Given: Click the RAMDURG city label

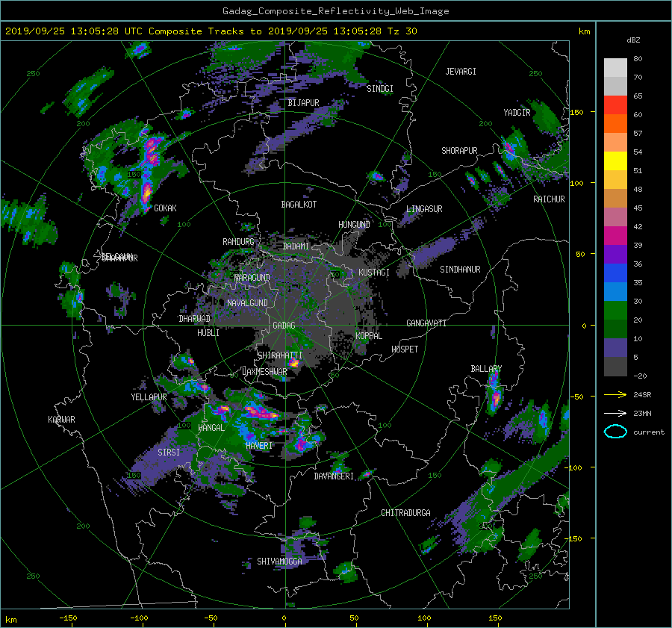Looking at the screenshot, I should [x=238, y=242].
